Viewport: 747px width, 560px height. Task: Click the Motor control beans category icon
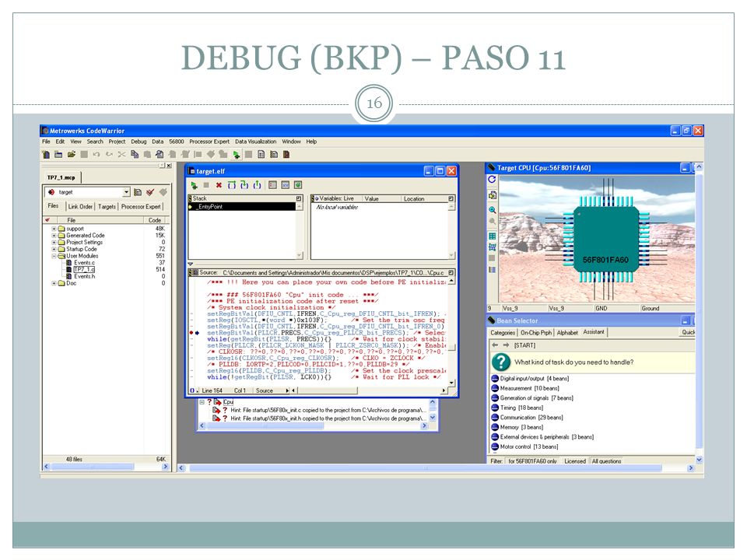[495, 446]
